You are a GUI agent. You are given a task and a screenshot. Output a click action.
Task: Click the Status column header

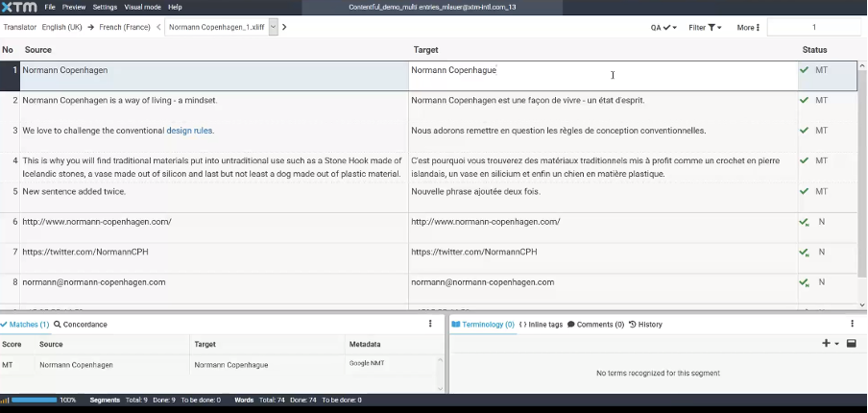[x=814, y=50]
